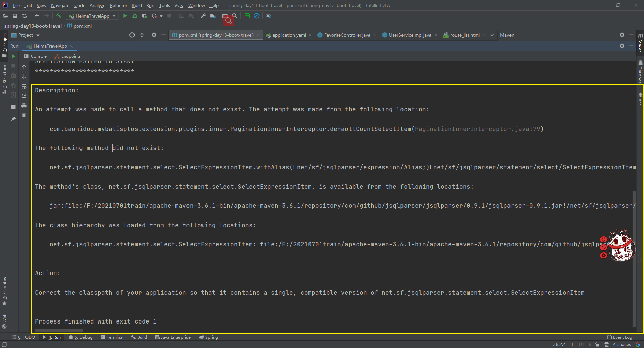Switch to the UserServiceImpl.java tab
This screenshot has height=348, width=644.
[409, 35]
